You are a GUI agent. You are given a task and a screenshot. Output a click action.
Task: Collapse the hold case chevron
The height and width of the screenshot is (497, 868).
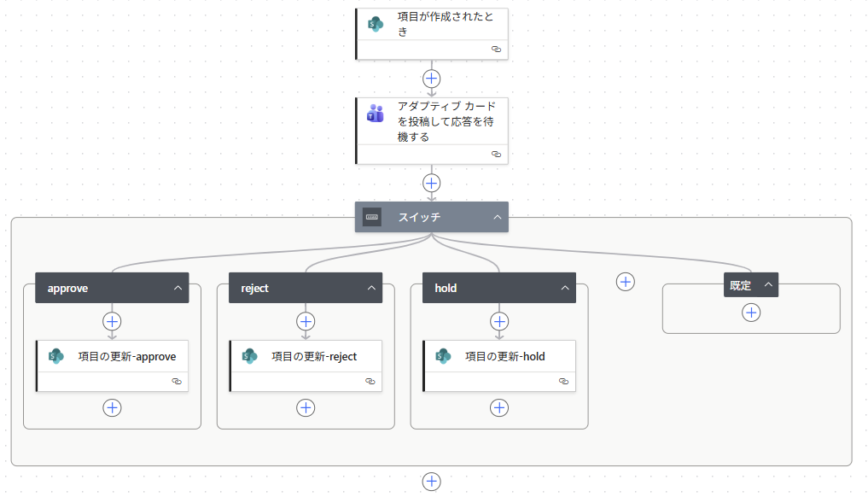click(565, 288)
